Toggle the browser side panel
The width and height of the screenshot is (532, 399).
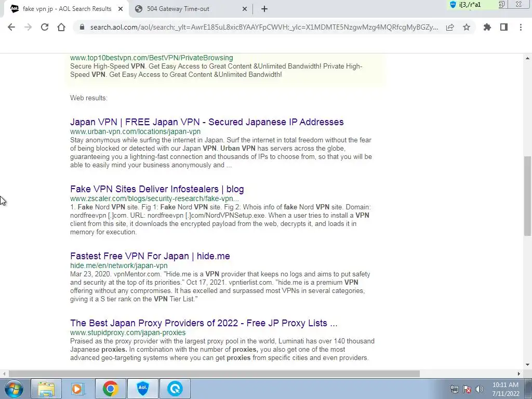504,27
